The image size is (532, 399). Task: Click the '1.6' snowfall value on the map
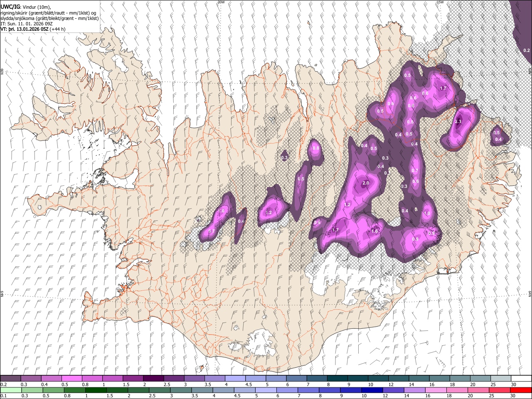[x=374, y=232]
